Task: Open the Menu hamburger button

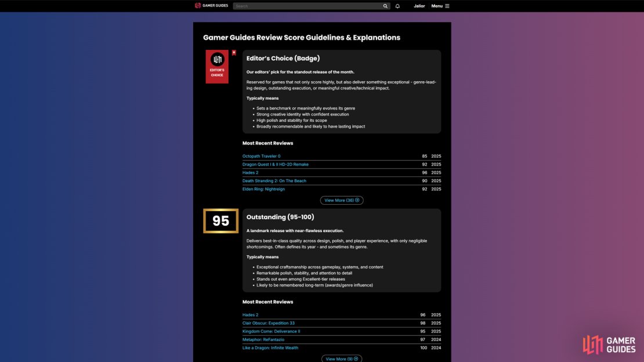Action: [x=440, y=6]
